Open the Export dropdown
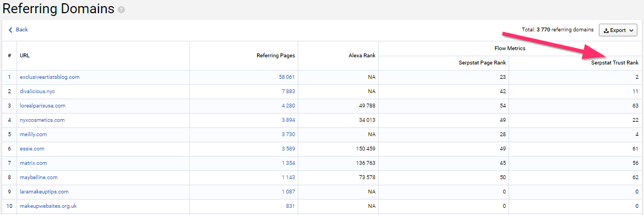Viewport: 644px width, 215px height. click(x=618, y=30)
